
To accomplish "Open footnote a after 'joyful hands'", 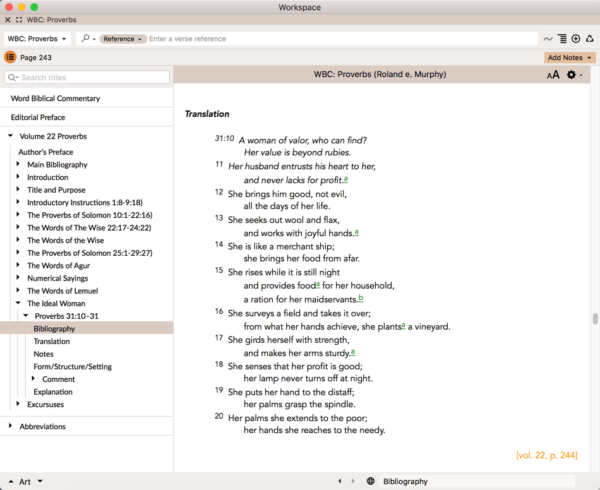I will tap(357, 232).
